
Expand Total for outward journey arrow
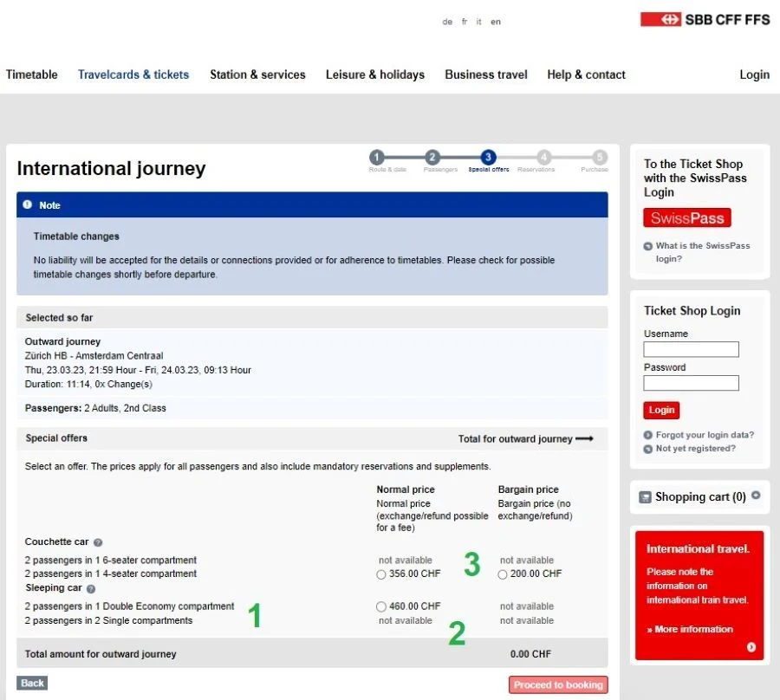585,439
